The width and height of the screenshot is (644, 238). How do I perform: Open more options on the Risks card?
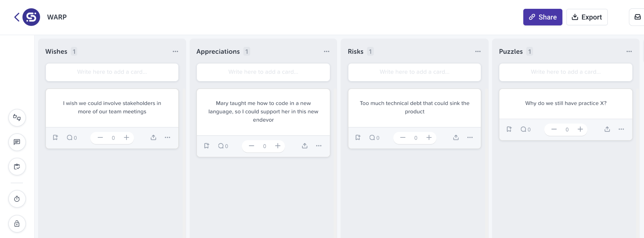[x=470, y=137]
